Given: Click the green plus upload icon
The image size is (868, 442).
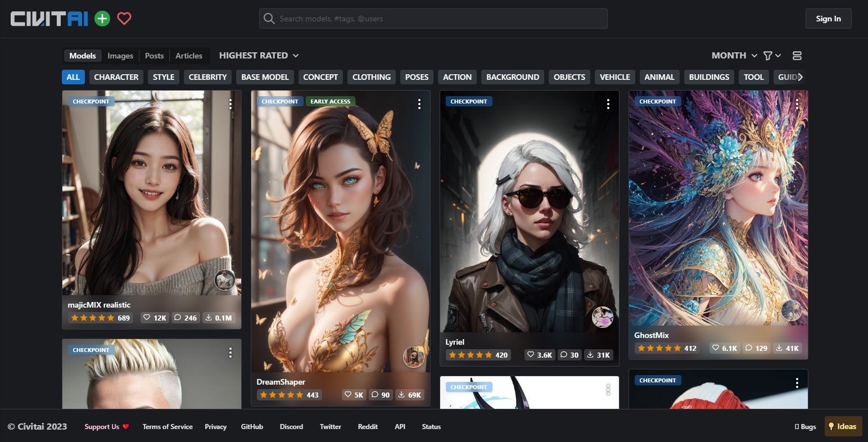Looking at the screenshot, I should click(102, 19).
